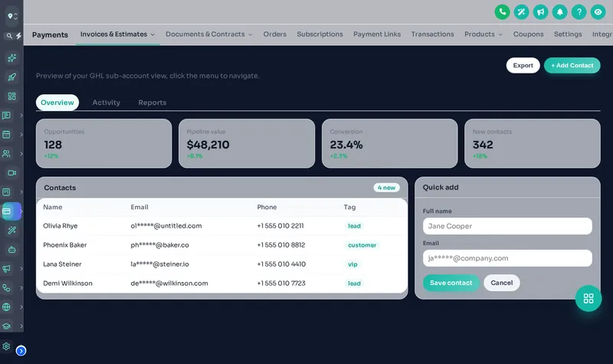Expand the chevron beside the megaphone sidebar icon

[21, 269]
